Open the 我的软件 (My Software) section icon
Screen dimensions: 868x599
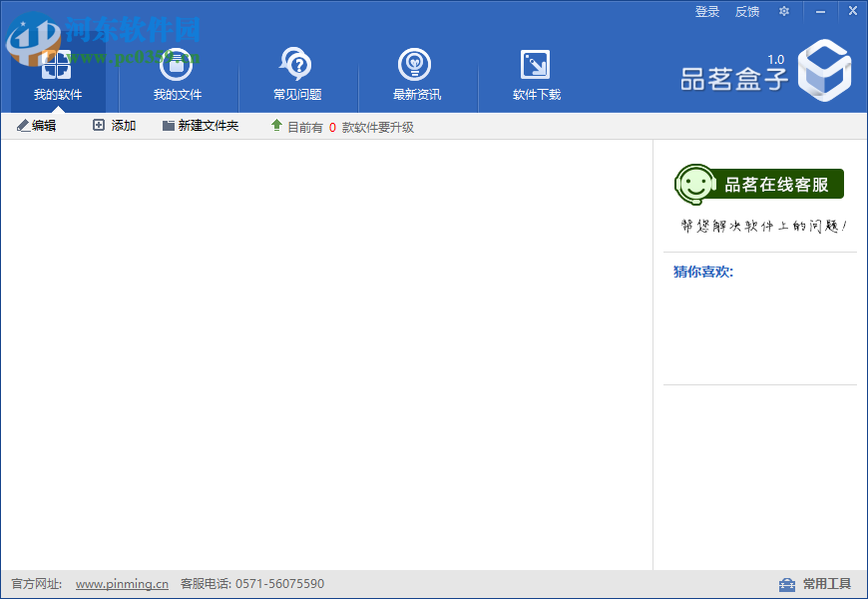pos(56,67)
